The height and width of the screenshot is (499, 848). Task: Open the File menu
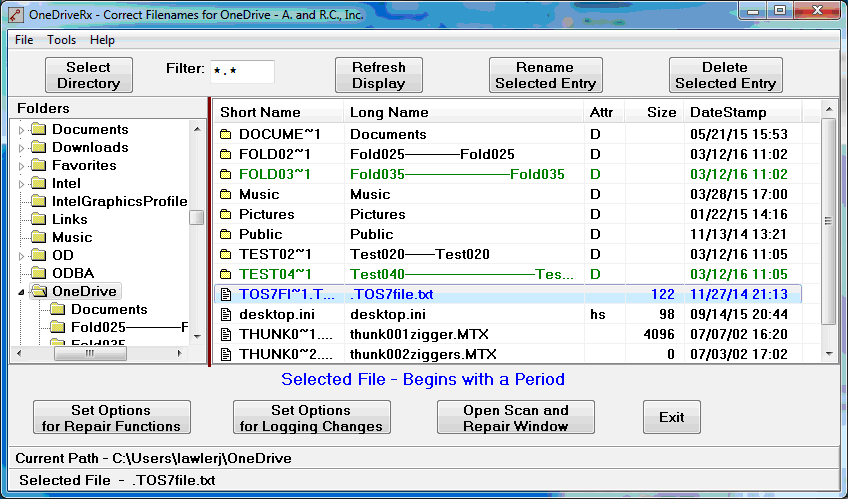tap(24, 40)
